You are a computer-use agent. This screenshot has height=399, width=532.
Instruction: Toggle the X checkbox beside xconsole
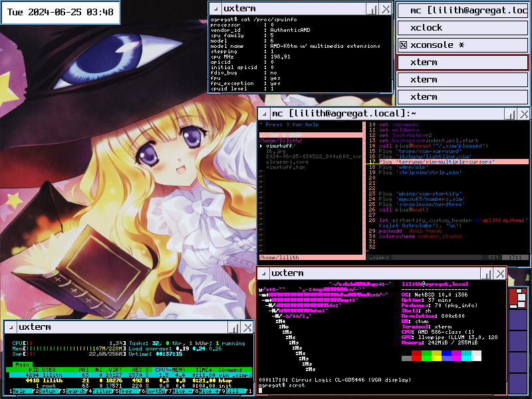tap(404, 45)
